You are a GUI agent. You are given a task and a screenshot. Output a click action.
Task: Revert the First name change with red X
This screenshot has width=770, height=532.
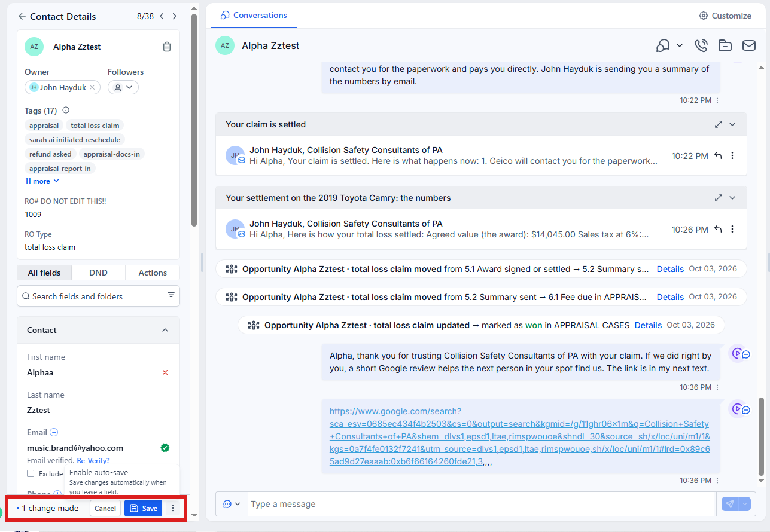coord(165,372)
